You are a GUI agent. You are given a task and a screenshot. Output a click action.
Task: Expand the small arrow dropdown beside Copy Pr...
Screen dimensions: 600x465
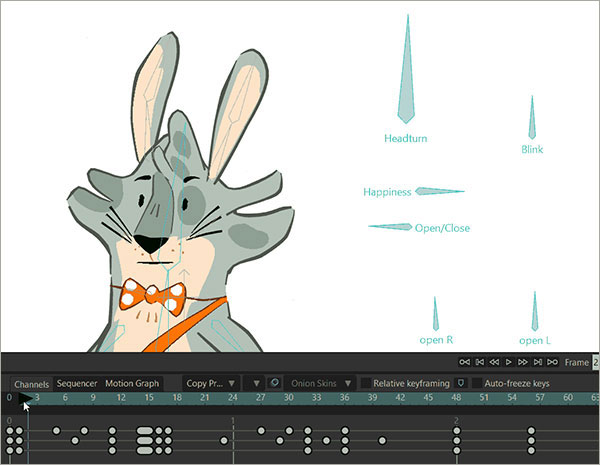[x=257, y=383]
